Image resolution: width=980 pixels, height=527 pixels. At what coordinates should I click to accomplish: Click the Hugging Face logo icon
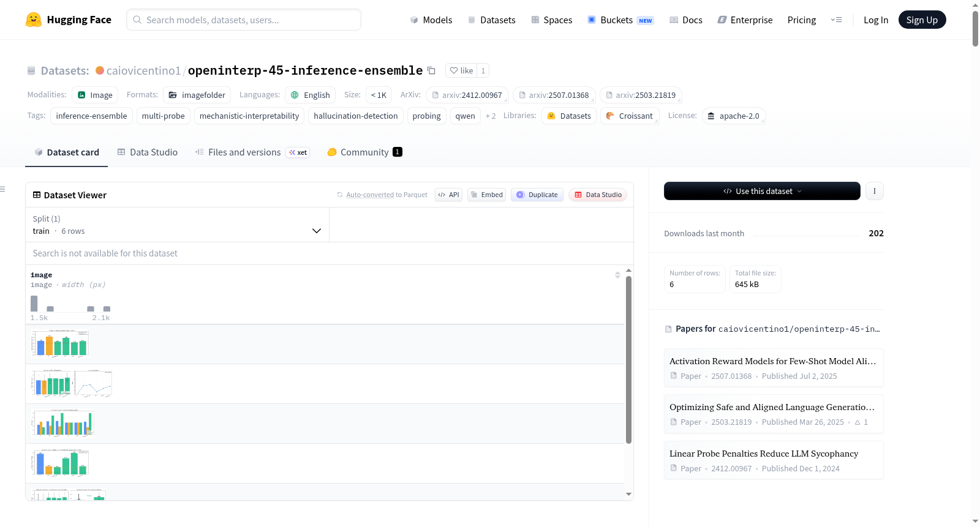(x=34, y=20)
